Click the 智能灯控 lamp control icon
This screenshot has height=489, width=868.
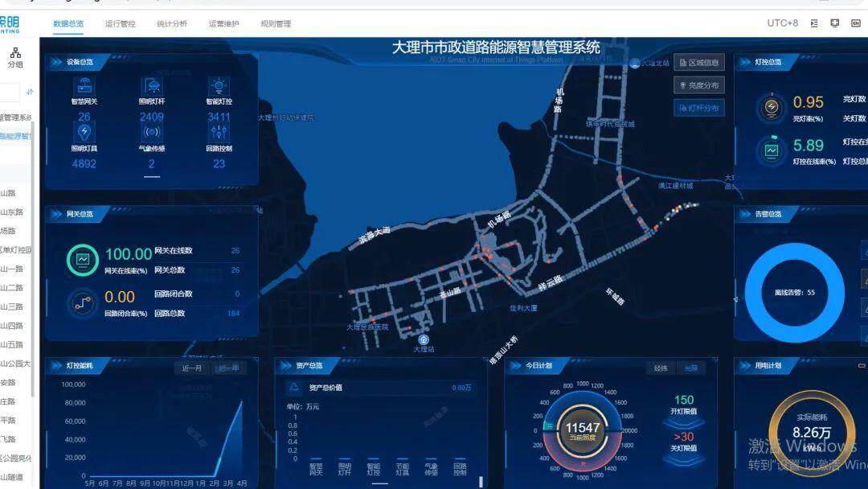[x=217, y=84]
